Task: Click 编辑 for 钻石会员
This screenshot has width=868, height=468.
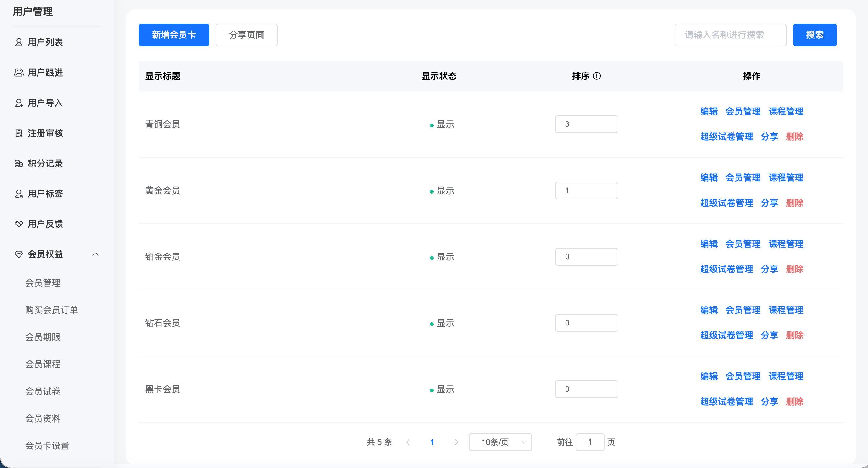Action: pyautogui.click(x=709, y=310)
